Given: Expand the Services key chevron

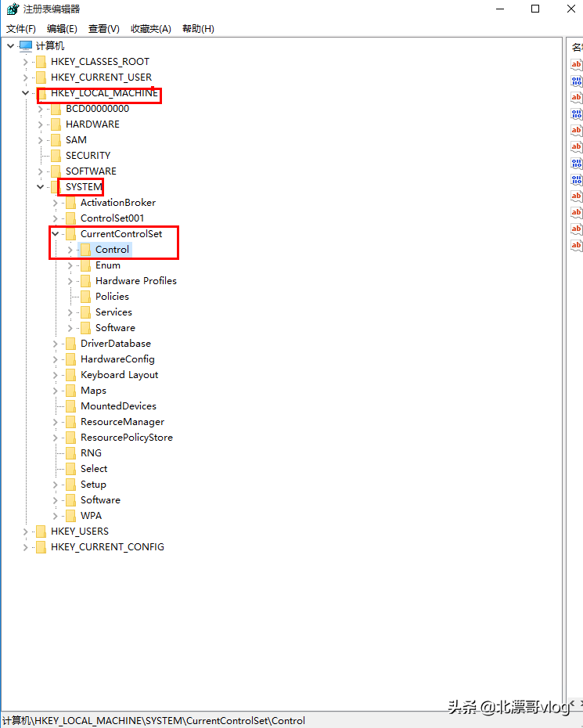Looking at the screenshot, I should 70,312.
